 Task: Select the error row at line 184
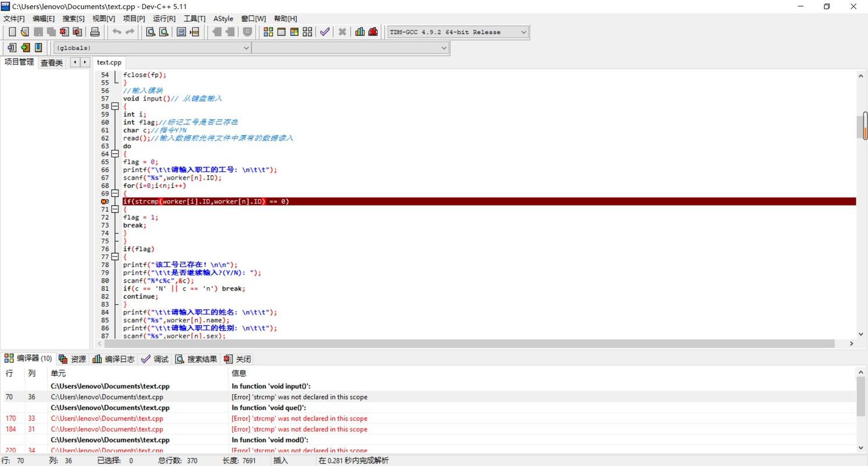[429, 429]
